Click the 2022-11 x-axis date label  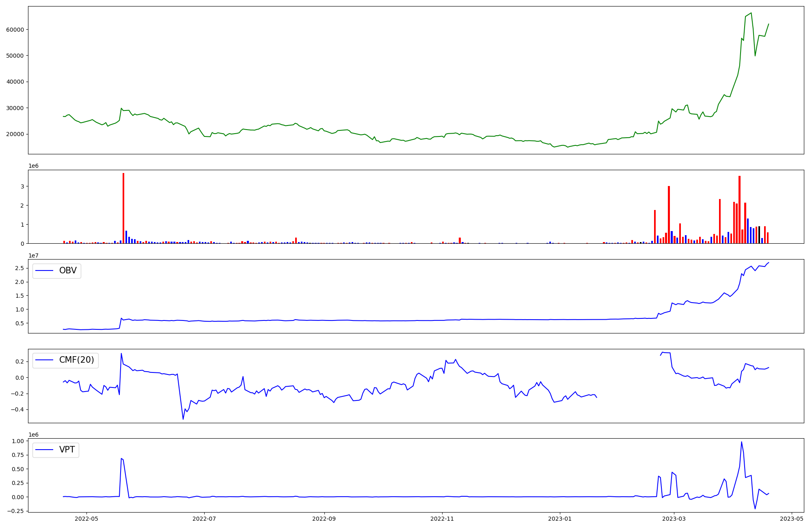click(442, 519)
